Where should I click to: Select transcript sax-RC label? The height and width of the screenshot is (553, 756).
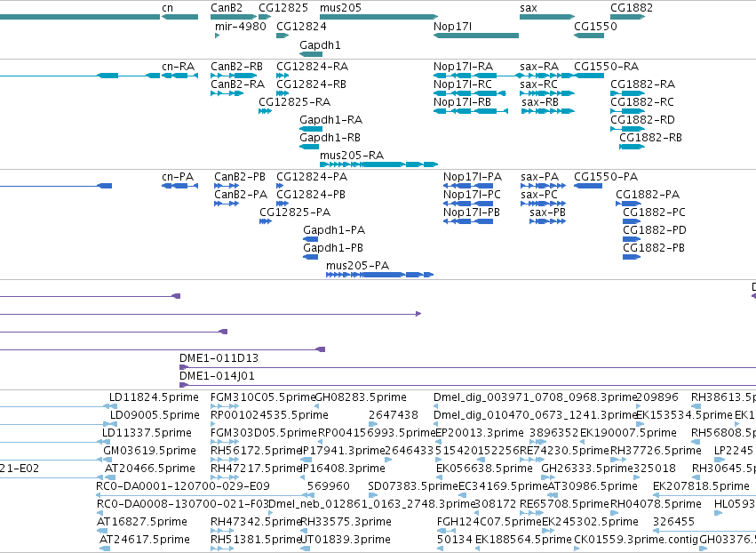click(x=538, y=84)
